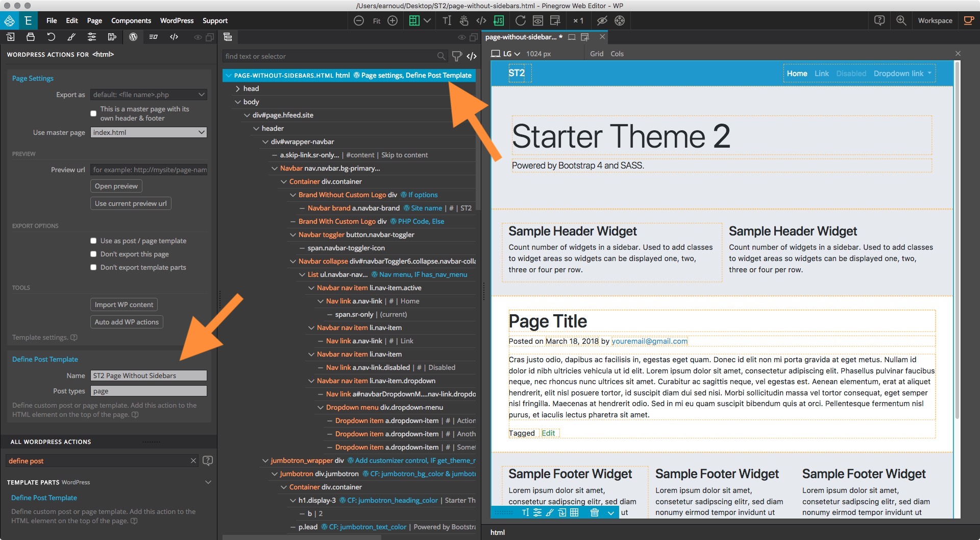This screenshot has width=980, height=540.
Task: Open the WordPress menu
Action: [x=177, y=20]
